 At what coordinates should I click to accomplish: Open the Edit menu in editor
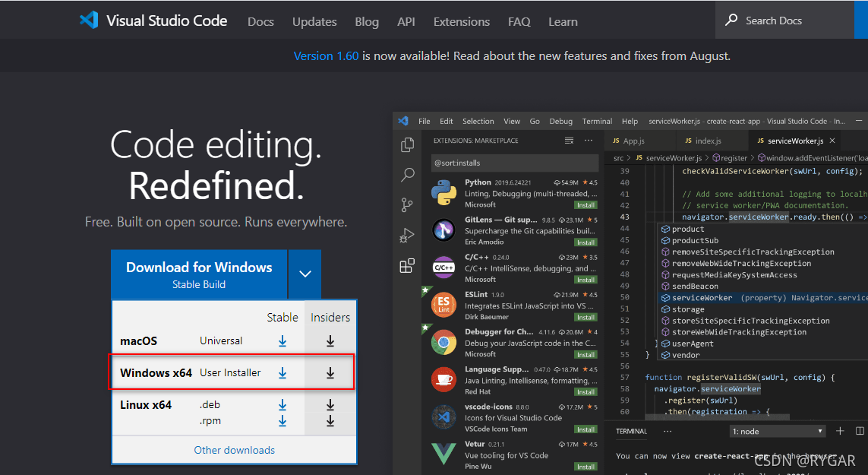[447, 121]
